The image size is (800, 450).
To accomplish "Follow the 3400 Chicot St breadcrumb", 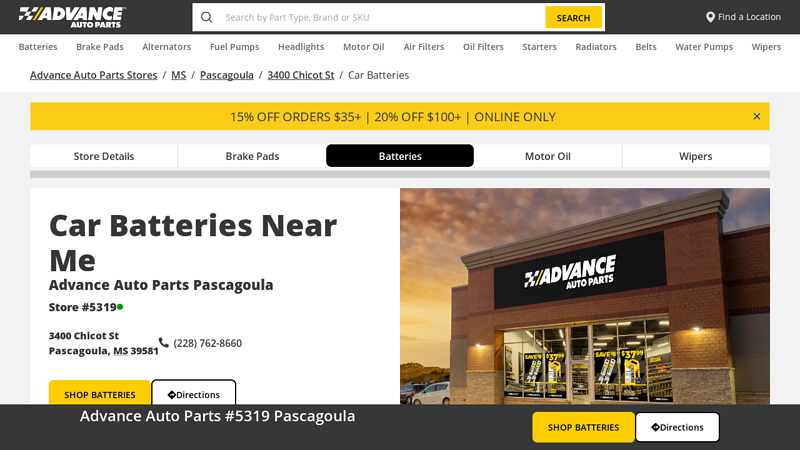I will tap(301, 75).
